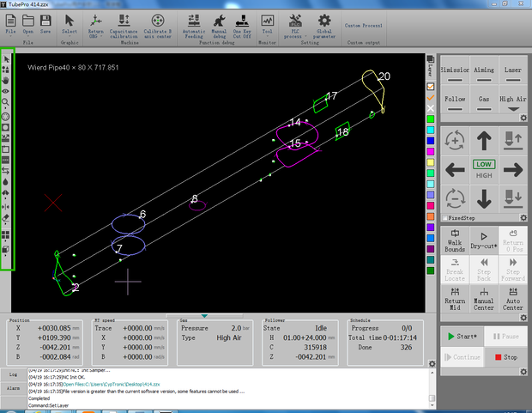Open PLC process settings
This screenshot has width=532, height=413.
tap(295, 26)
